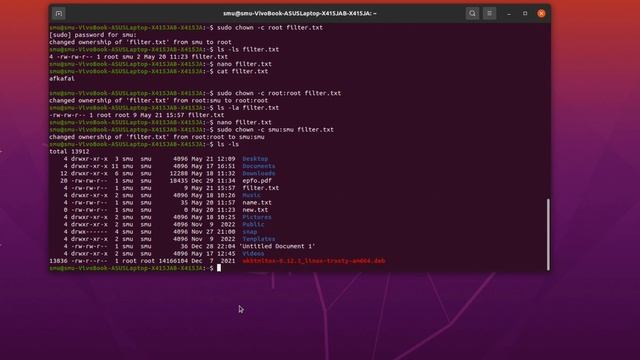
Task: Click the size value 14166104
Action: [173, 261]
